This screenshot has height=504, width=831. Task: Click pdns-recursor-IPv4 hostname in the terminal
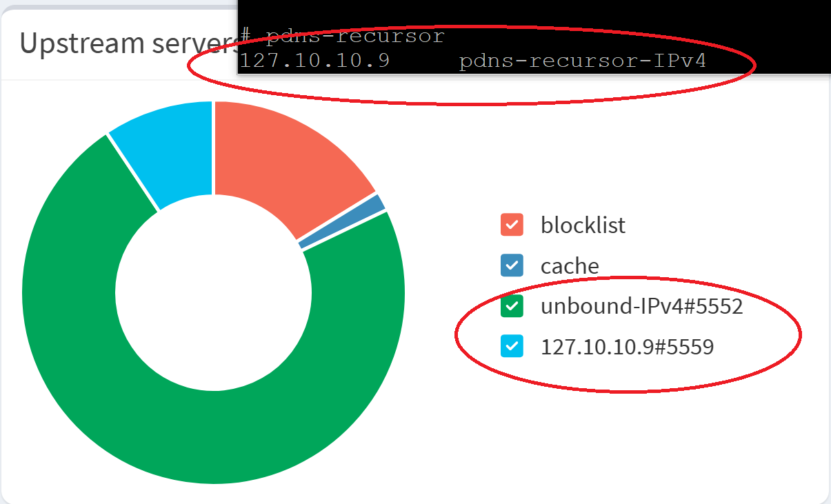pos(583,61)
